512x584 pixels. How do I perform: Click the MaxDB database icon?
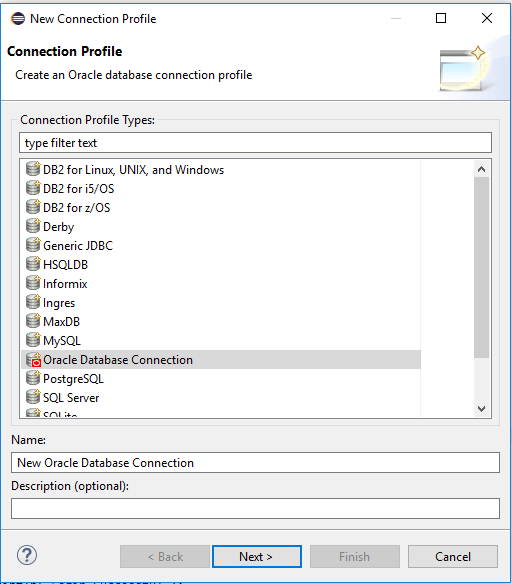[x=33, y=321]
